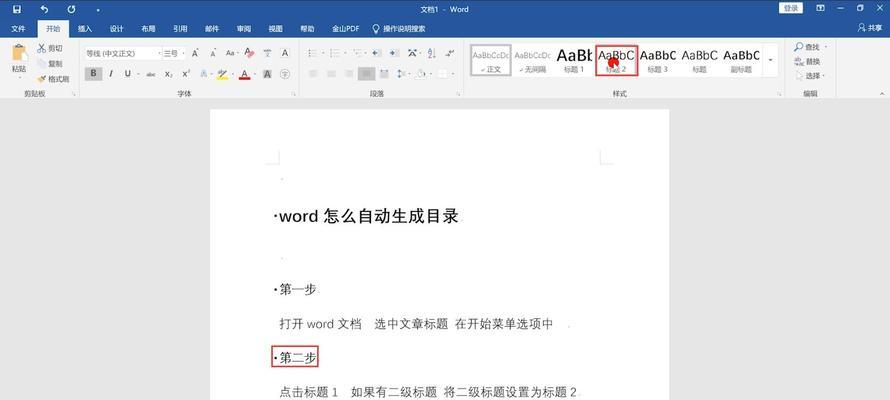Image resolution: width=890 pixels, height=400 pixels.
Task: Select the 标题 1 style thumbnail
Action: click(x=574, y=59)
